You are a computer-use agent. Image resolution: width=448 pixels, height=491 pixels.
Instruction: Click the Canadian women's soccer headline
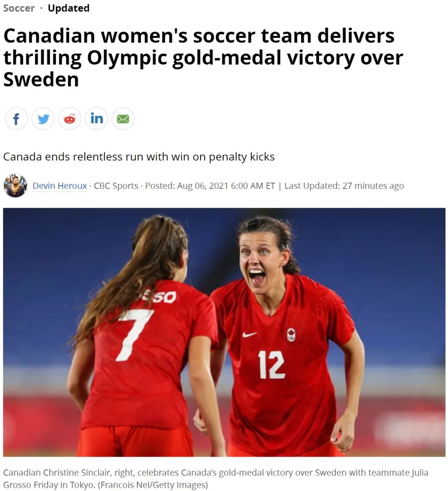tap(203, 57)
